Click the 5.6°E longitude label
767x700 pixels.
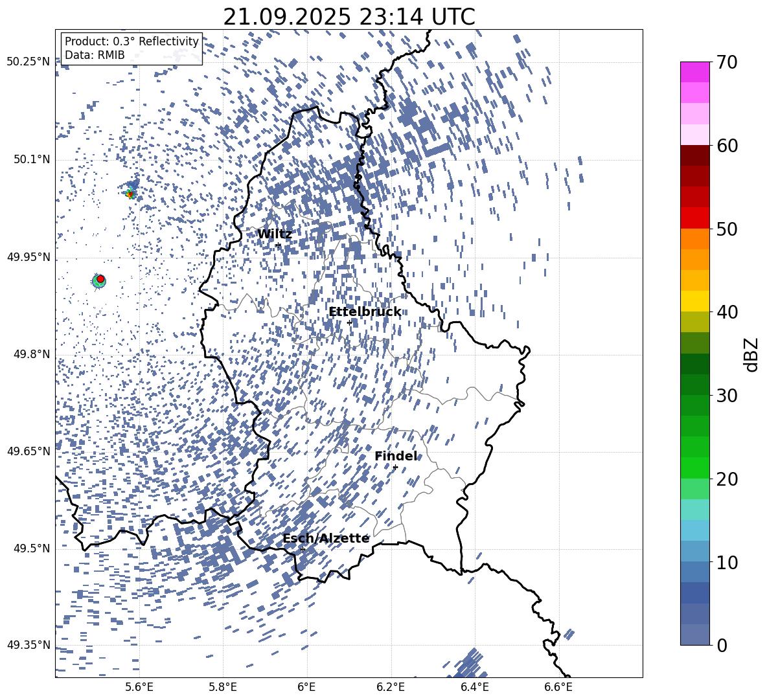coord(139,687)
